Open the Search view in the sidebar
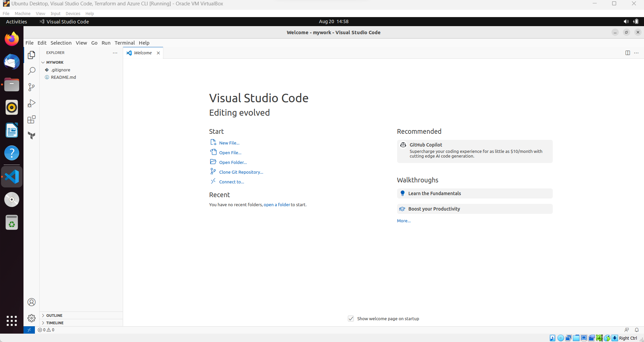 [x=31, y=71]
